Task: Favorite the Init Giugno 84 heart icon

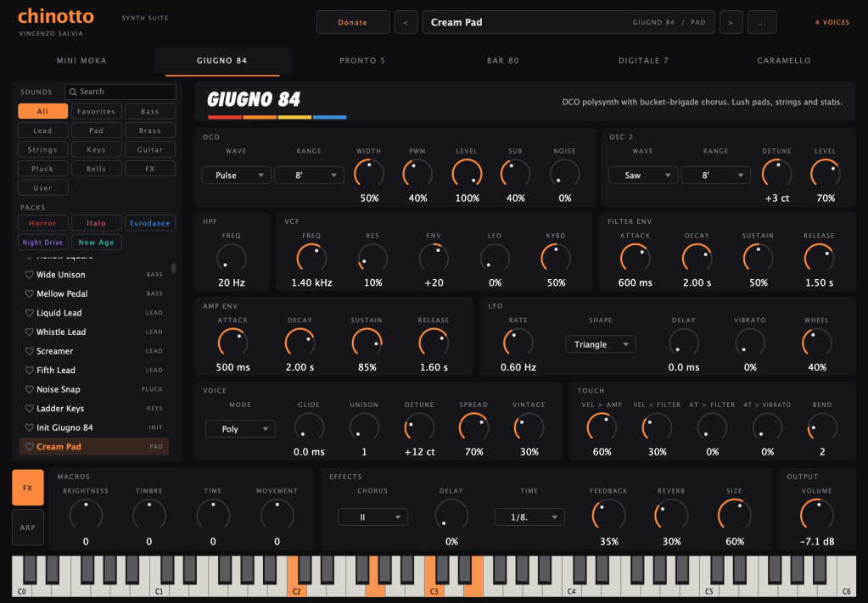Action: click(30, 427)
